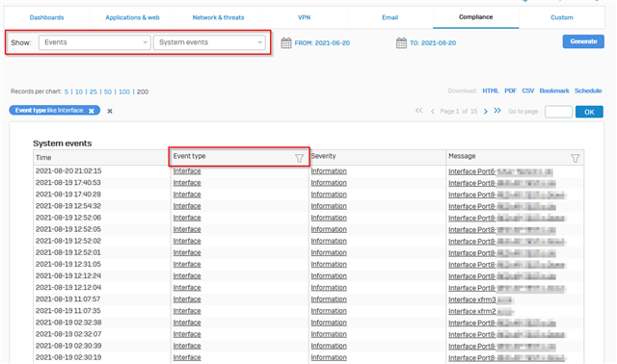This screenshot has width=617, height=364.
Task: Open the Message column filter
Action: point(576,158)
